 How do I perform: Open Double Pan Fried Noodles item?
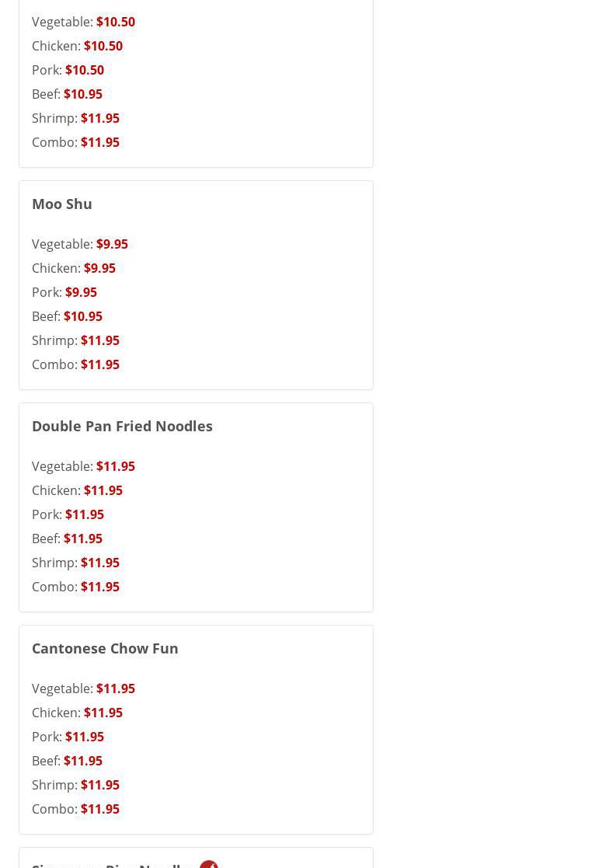[x=122, y=426]
